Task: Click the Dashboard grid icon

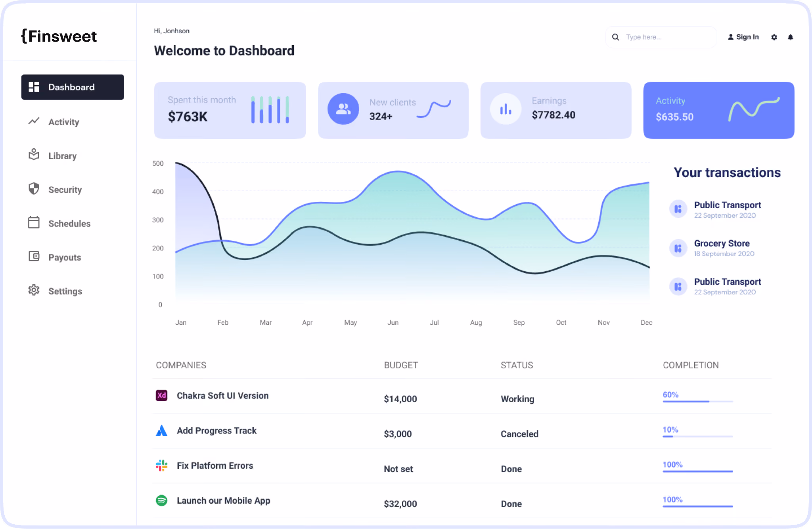Action: [34, 87]
